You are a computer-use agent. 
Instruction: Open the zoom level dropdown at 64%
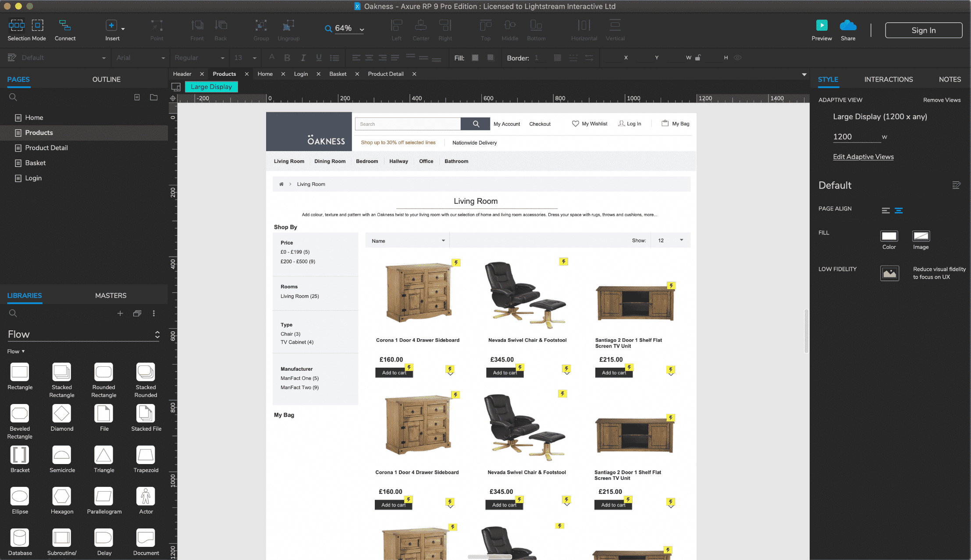362,30
